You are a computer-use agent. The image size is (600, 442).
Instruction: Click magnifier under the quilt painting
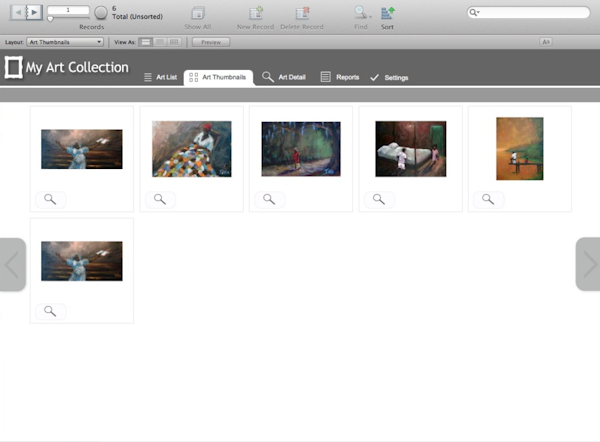pyautogui.click(x=159, y=199)
